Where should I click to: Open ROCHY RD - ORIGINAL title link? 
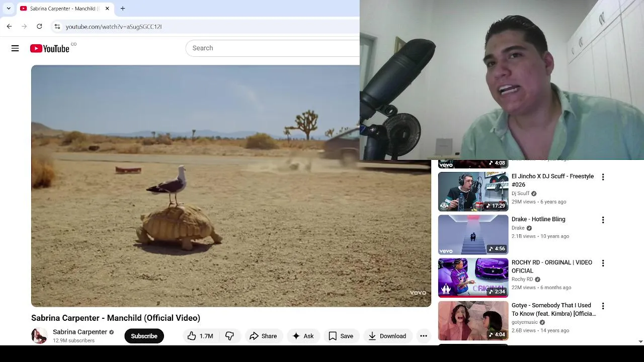point(552,266)
